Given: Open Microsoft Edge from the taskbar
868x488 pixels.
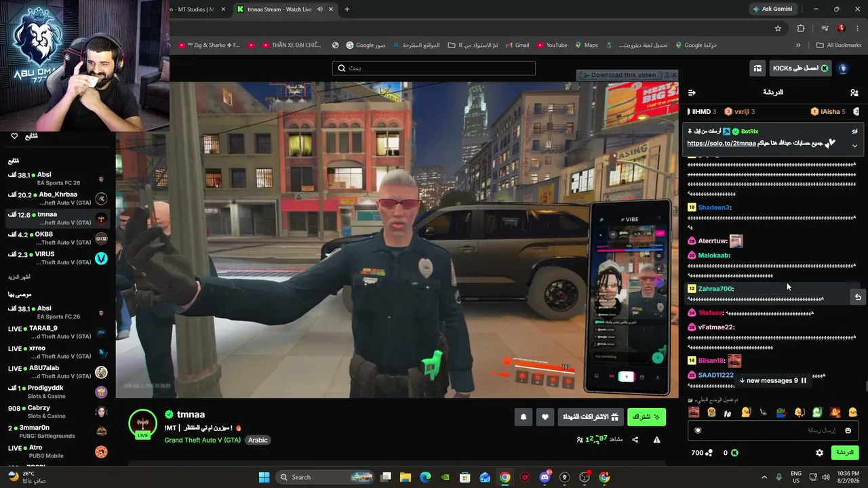Looking at the screenshot, I should (425, 477).
